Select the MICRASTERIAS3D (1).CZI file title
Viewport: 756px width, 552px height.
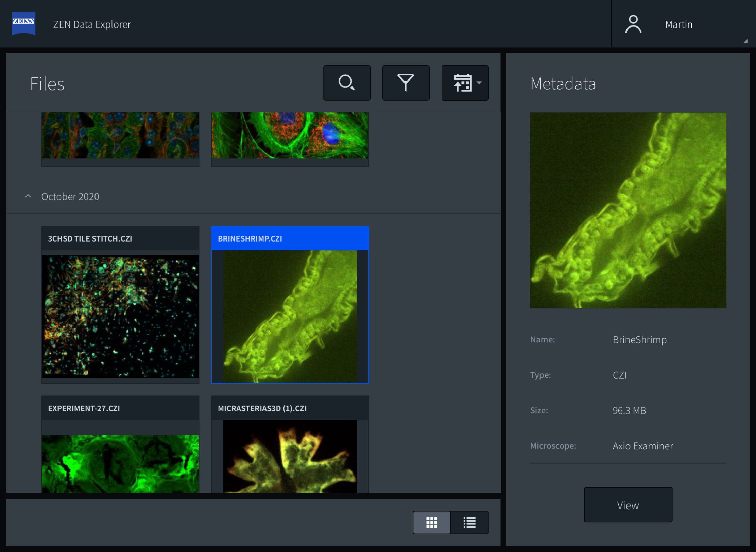tap(262, 408)
